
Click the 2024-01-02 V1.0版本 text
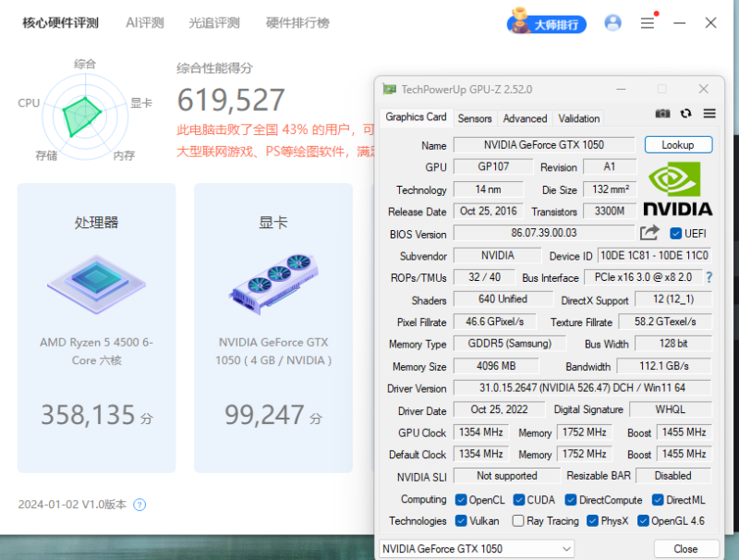tap(72, 505)
